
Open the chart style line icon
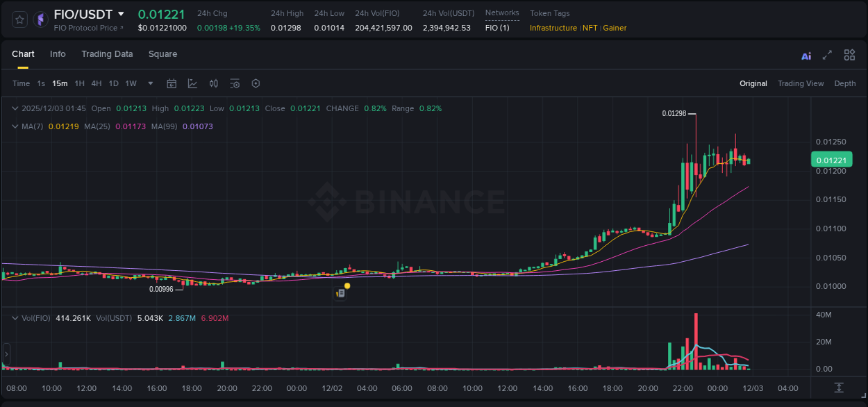(192, 83)
